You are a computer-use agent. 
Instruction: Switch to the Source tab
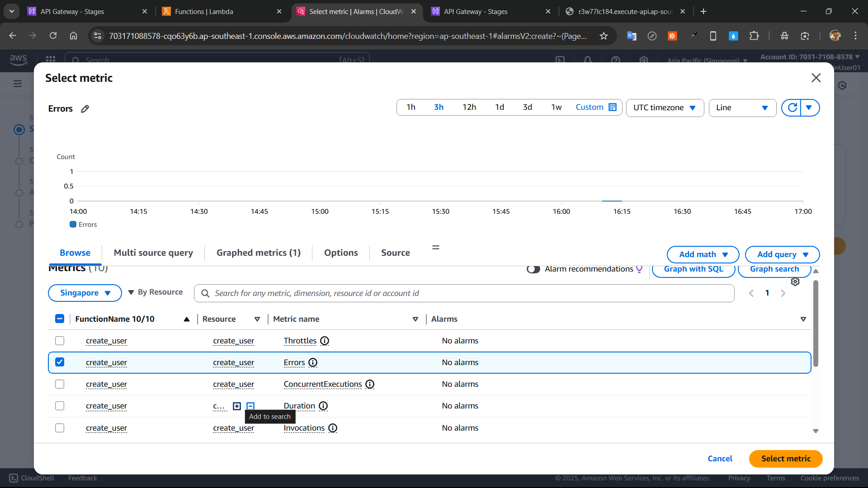[x=396, y=253]
